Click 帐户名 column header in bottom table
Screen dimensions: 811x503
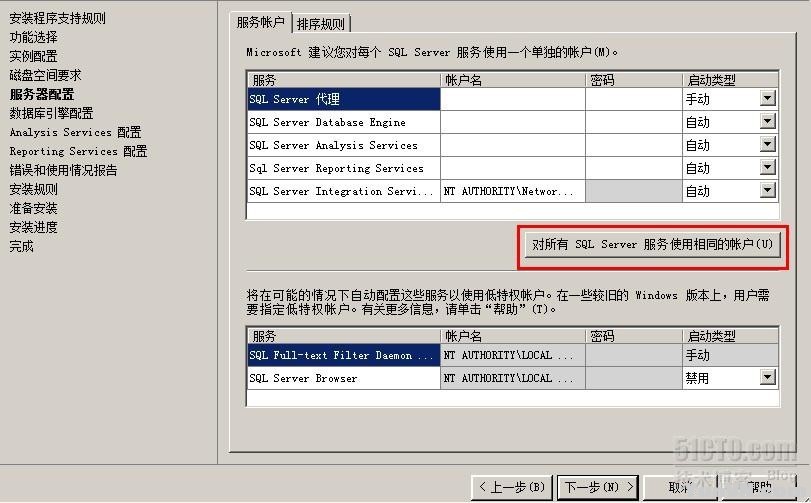click(513, 336)
